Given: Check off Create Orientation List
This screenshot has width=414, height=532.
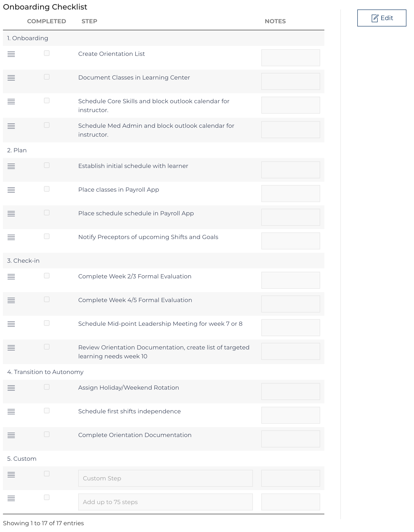Looking at the screenshot, I should [47, 53].
